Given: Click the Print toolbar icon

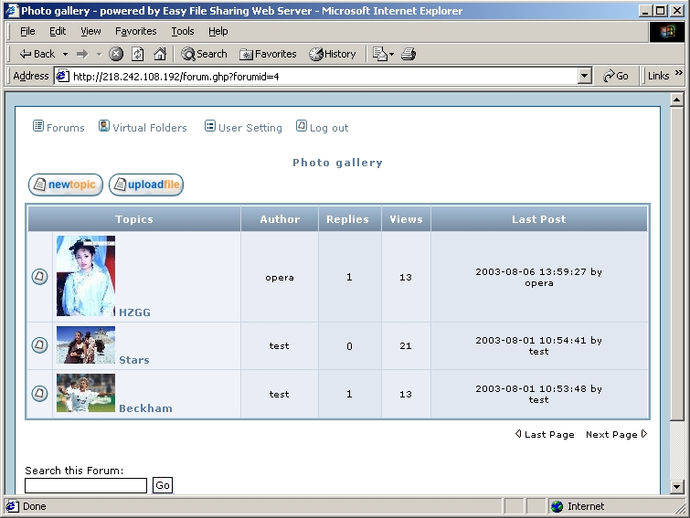Looking at the screenshot, I should (408, 54).
